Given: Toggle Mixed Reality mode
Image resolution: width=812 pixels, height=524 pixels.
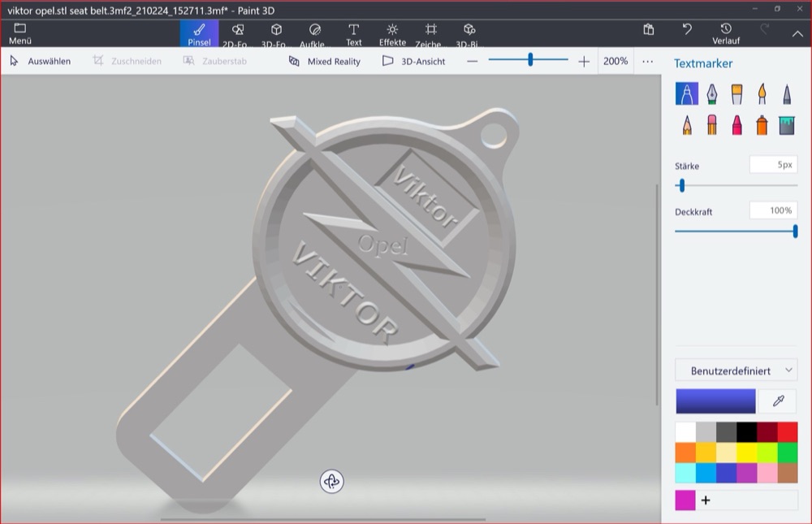Looking at the screenshot, I should 325,61.
